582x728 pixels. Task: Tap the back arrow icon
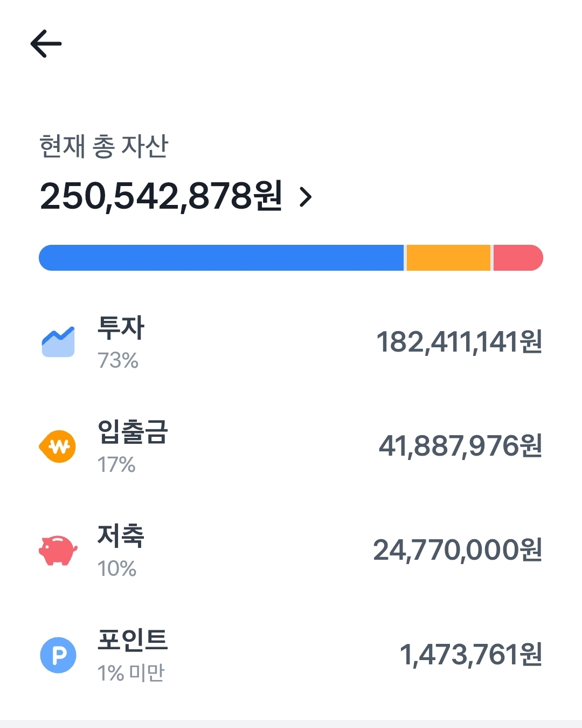coord(46,44)
